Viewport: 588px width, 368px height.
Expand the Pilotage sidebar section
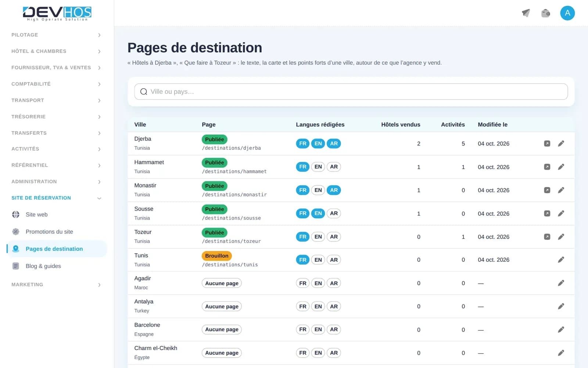click(56, 35)
